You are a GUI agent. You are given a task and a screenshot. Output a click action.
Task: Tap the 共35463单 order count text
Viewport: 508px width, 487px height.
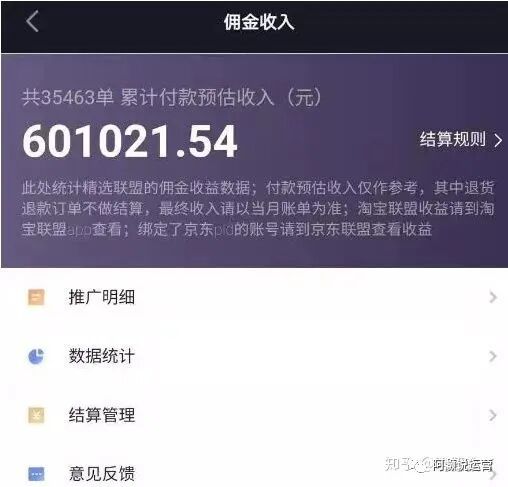click(68, 98)
